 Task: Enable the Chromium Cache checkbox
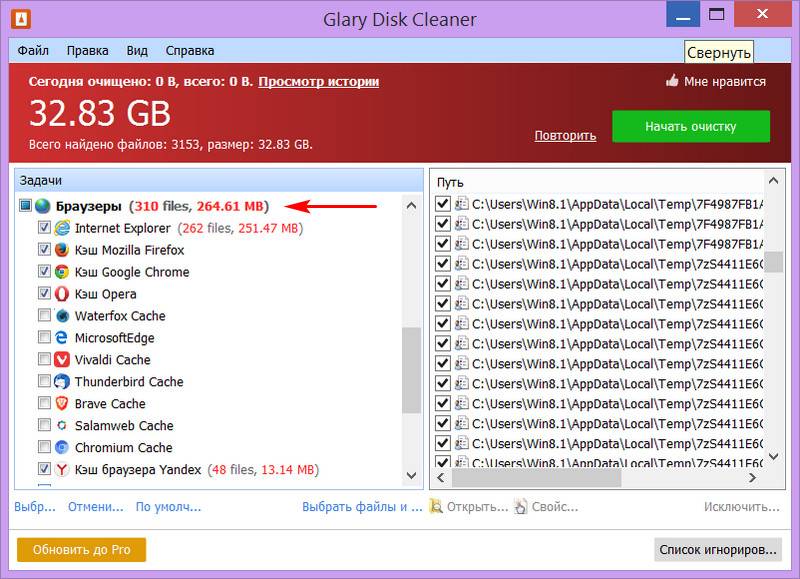[x=44, y=448]
